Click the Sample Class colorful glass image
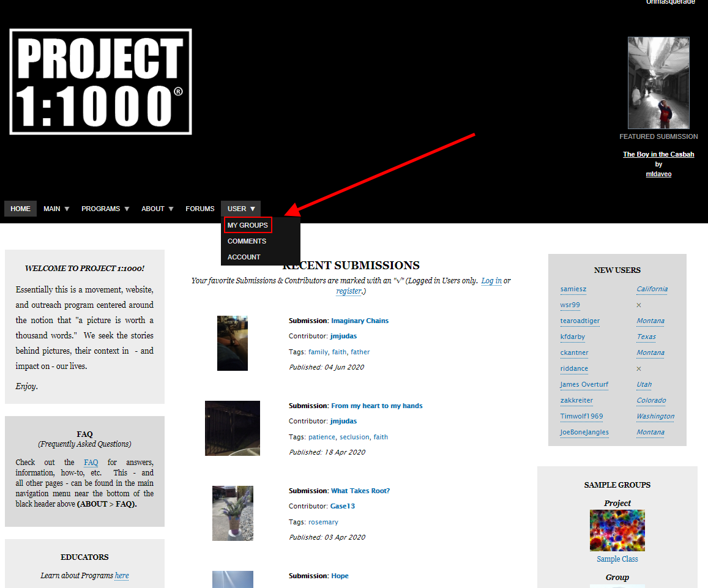Image resolution: width=708 pixels, height=588 pixels. [x=617, y=530]
